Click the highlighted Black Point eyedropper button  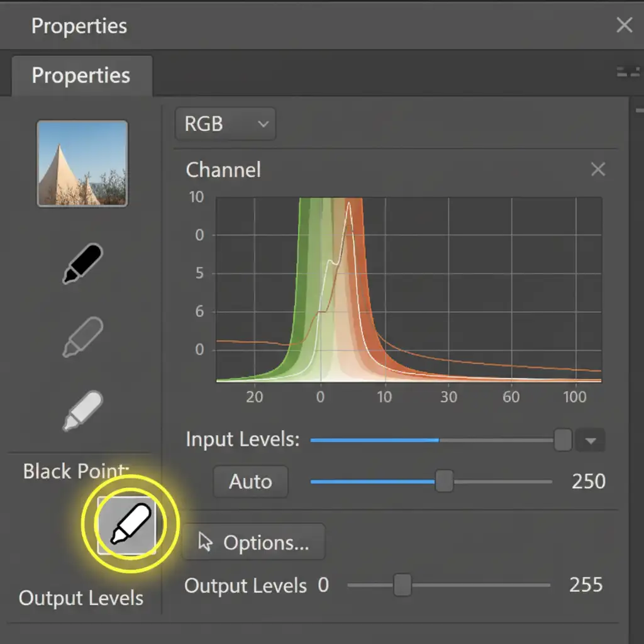(126, 525)
